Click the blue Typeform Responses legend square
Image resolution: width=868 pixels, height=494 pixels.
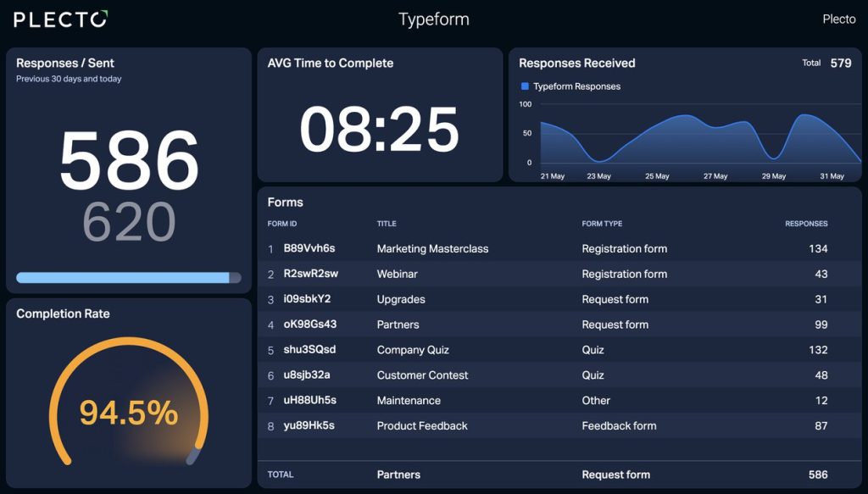(x=525, y=86)
